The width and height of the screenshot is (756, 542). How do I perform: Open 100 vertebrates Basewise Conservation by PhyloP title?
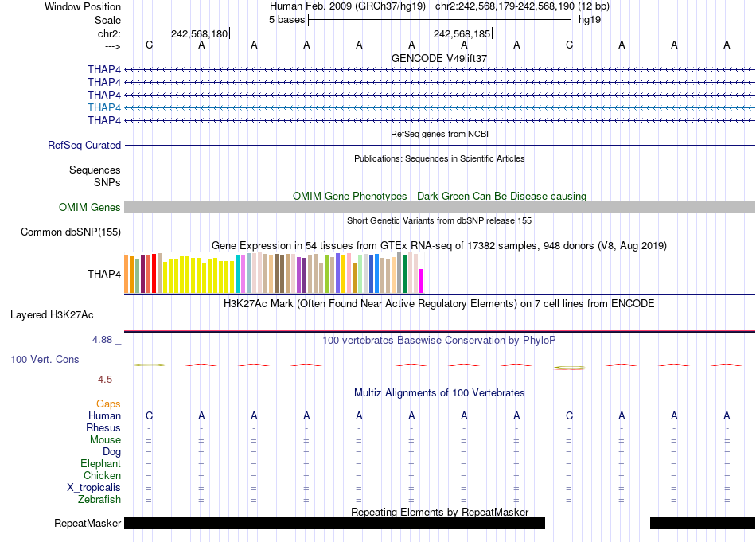click(x=439, y=341)
